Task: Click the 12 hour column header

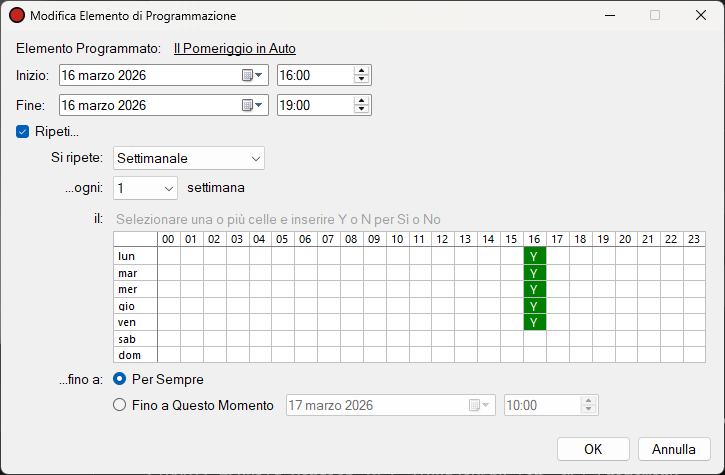Action: click(443, 239)
